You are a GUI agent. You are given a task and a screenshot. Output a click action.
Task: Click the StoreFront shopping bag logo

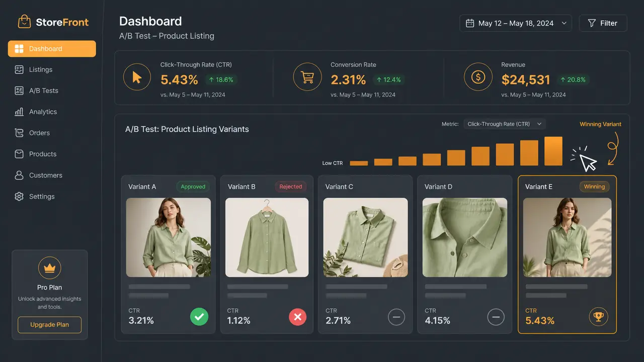click(24, 22)
